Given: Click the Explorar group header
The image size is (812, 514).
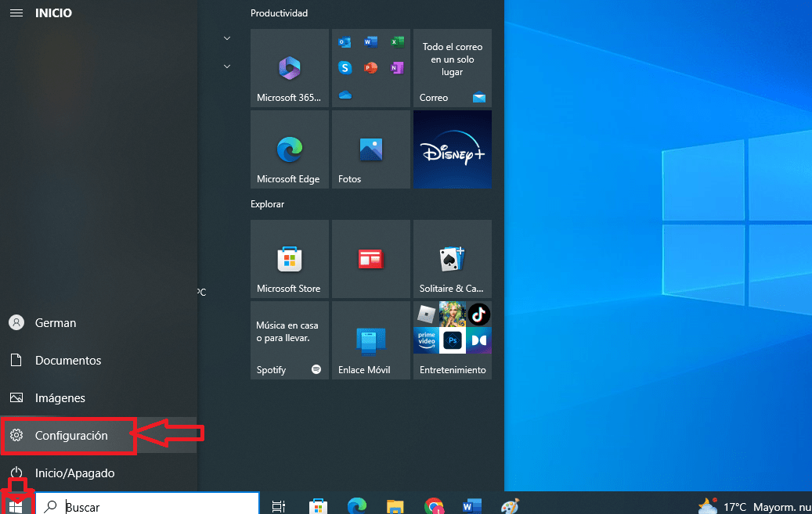Looking at the screenshot, I should click(267, 204).
